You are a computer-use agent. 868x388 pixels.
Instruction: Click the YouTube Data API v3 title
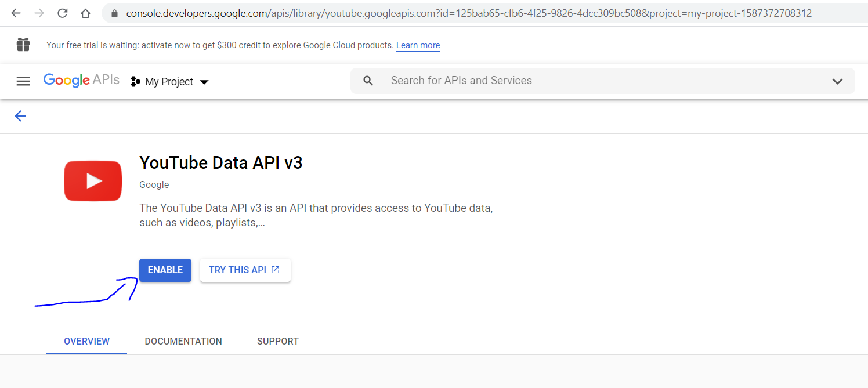(221, 162)
